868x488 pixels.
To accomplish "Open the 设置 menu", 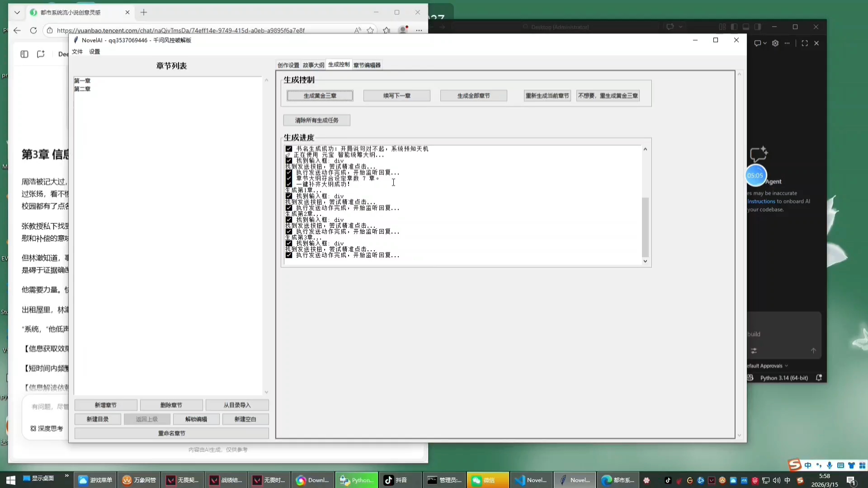I will click(94, 52).
